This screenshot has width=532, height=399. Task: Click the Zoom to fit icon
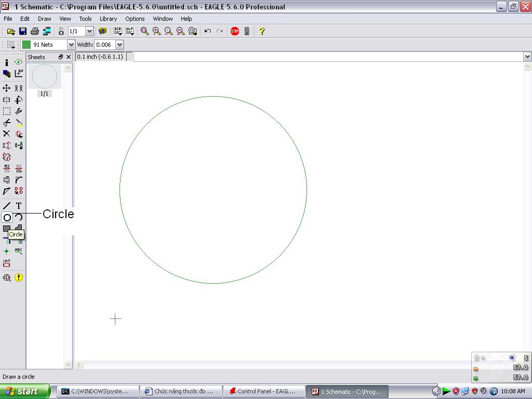[145, 31]
